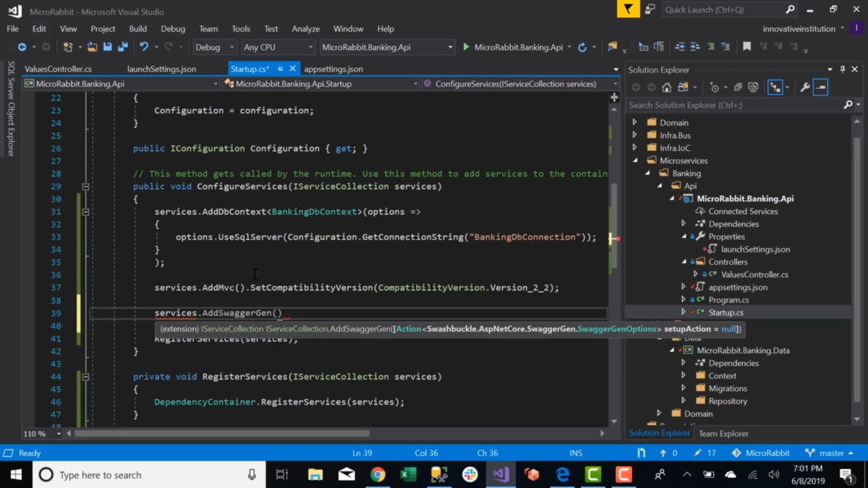Click the browser refresh icon in toolbar
The height and width of the screenshot is (488, 868).
point(582,47)
